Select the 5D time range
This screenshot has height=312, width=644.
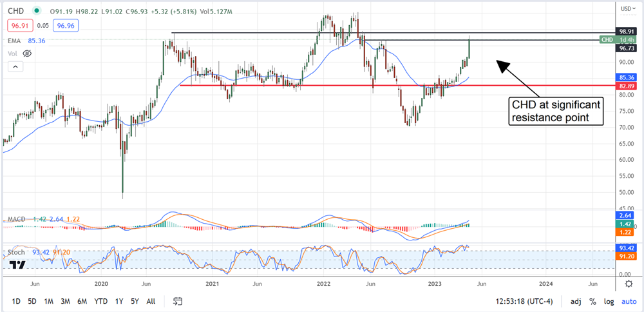point(32,301)
